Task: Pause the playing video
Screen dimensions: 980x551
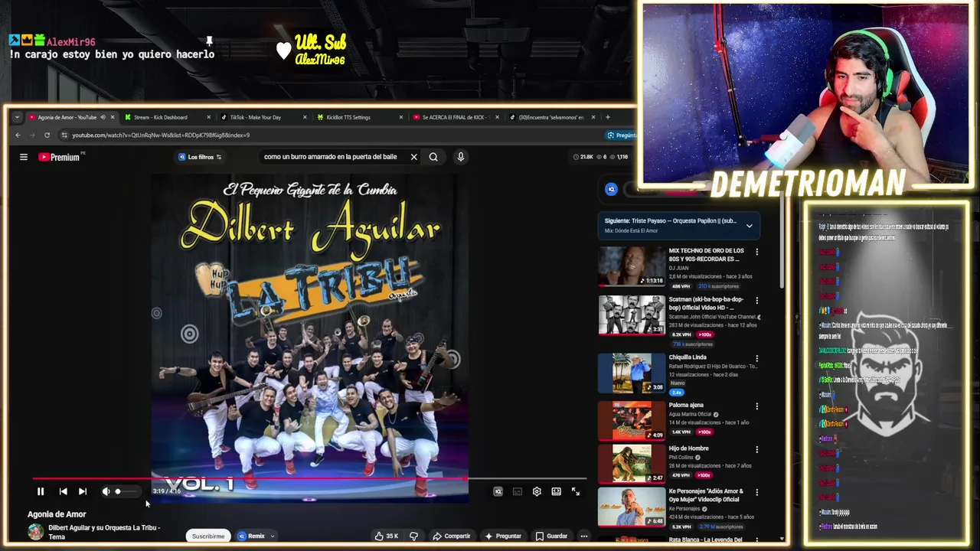Action: 41,491
